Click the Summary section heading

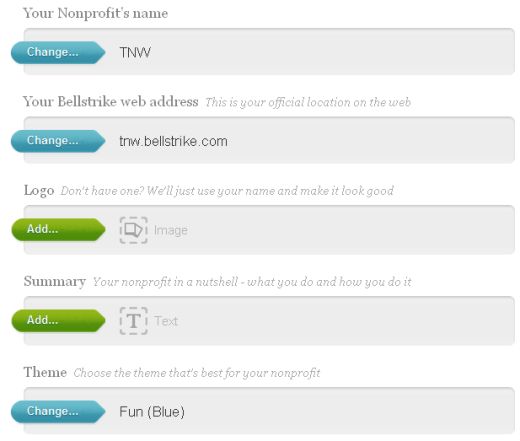tap(55, 281)
